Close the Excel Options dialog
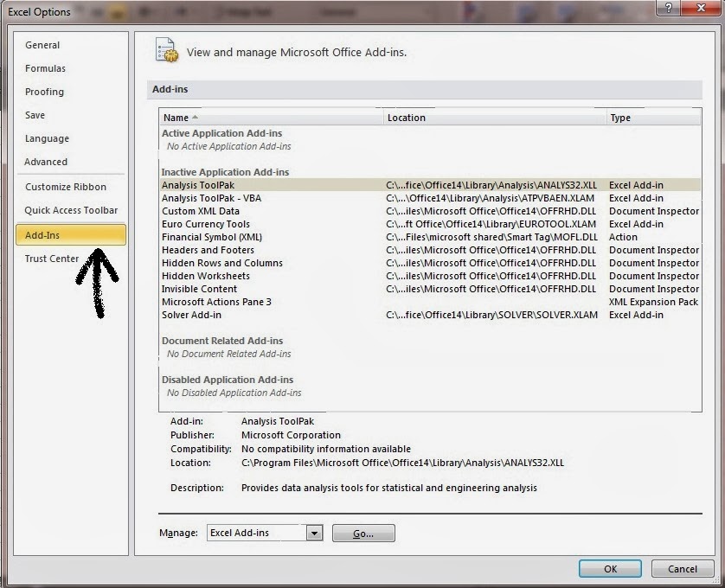 (x=701, y=8)
